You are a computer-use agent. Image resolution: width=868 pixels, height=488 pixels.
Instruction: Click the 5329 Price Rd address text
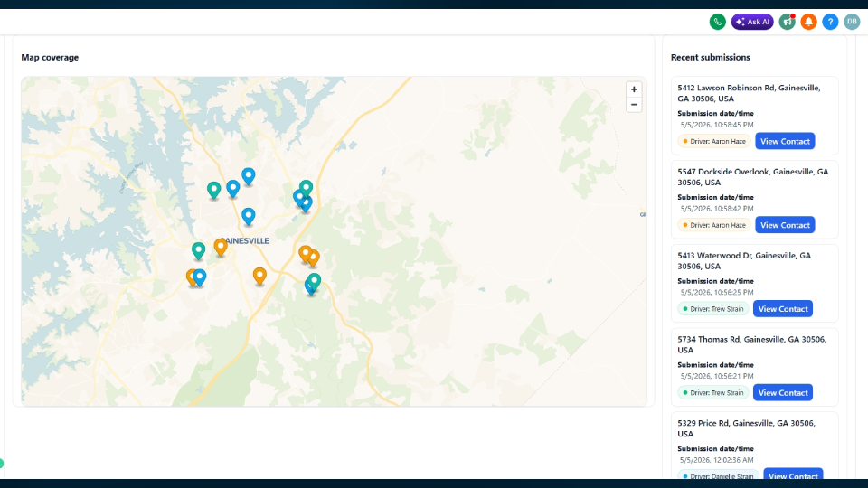tap(746, 428)
